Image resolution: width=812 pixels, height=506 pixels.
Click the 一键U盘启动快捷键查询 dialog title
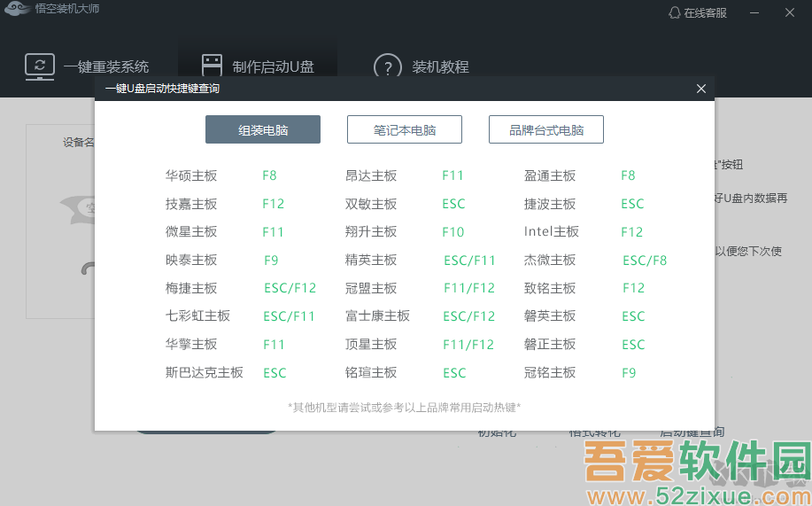(x=163, y=89)
